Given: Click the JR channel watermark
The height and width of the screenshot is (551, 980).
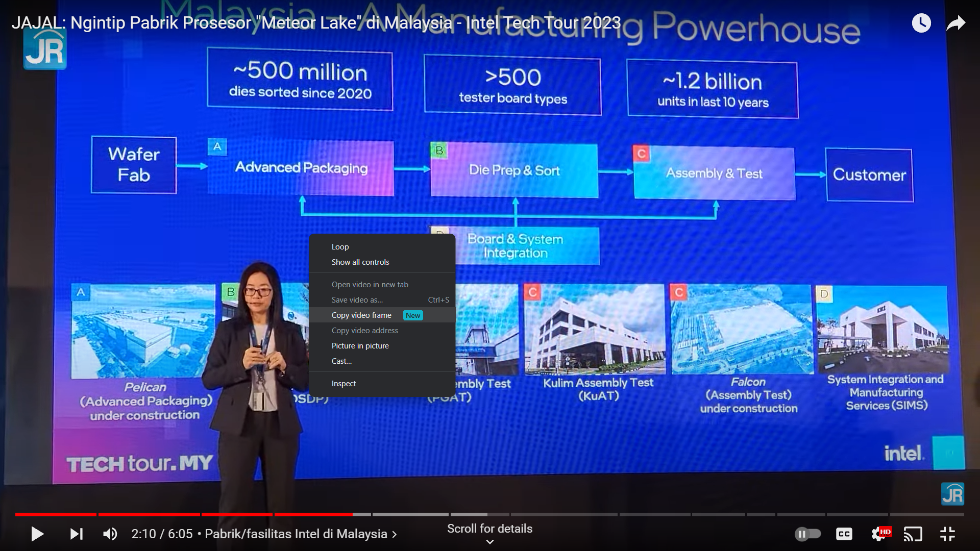Looking at the screenshot, I should tap(952, 494).
